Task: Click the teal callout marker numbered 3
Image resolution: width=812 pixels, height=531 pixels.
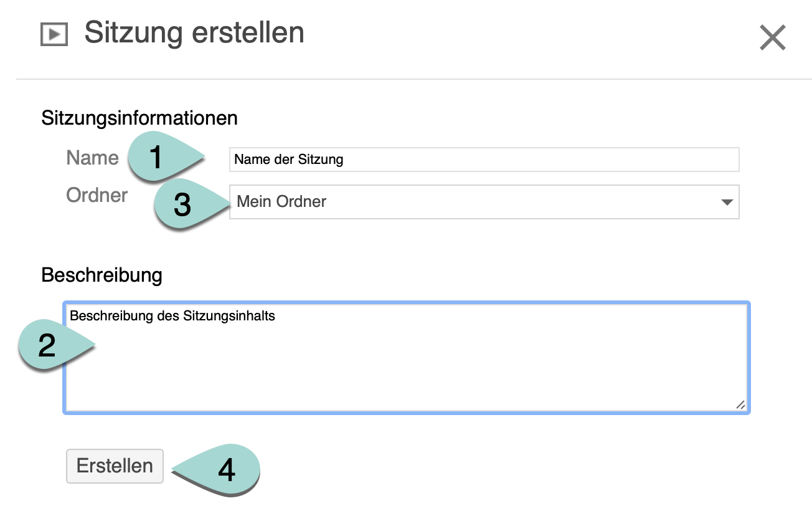Action: [182, 204]
